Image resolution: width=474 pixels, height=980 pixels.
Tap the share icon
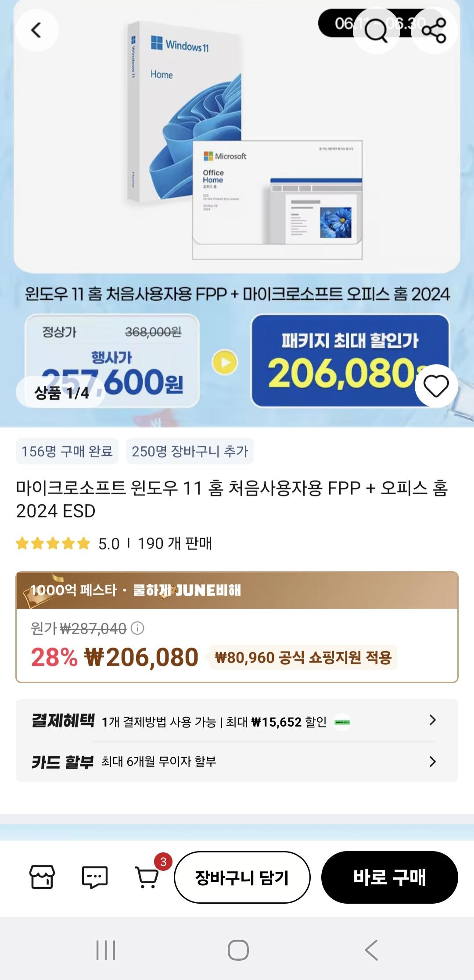[434, 30]
